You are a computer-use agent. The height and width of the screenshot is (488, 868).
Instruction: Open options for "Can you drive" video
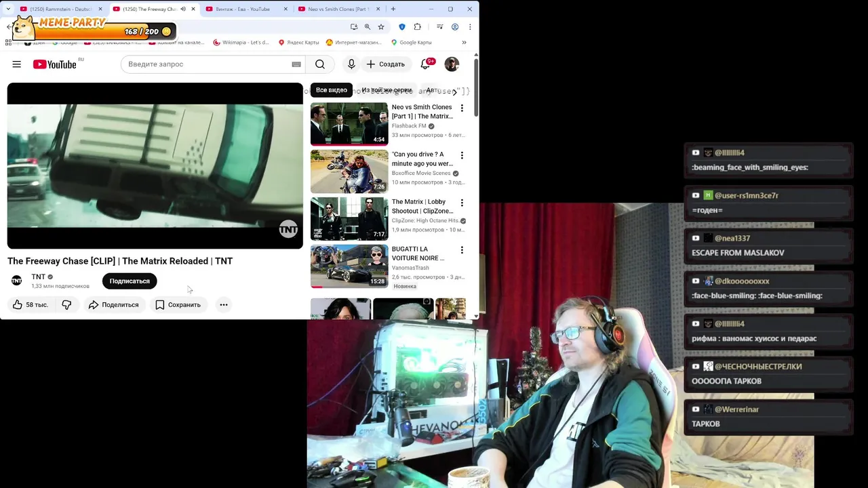[x=462, y=155]
